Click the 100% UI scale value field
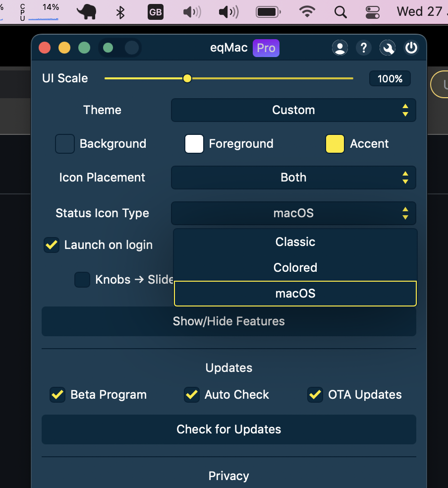 [x=390, y=78]
